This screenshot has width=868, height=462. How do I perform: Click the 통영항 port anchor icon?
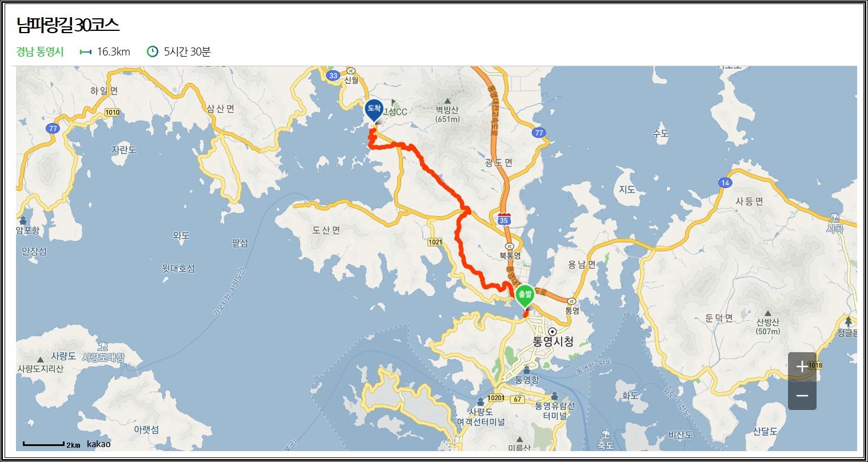[x=526, y=370]
